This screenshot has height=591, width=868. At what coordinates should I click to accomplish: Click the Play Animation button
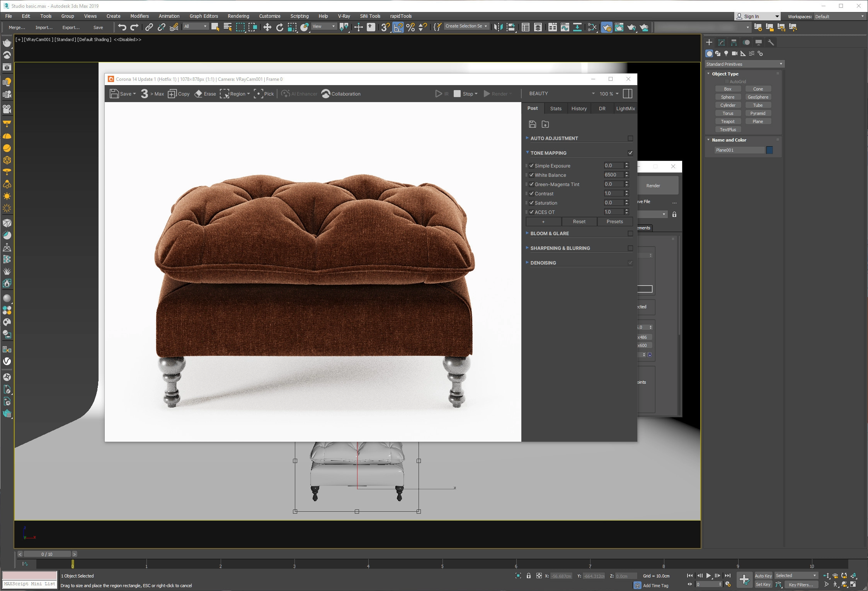tap(708, 576)
